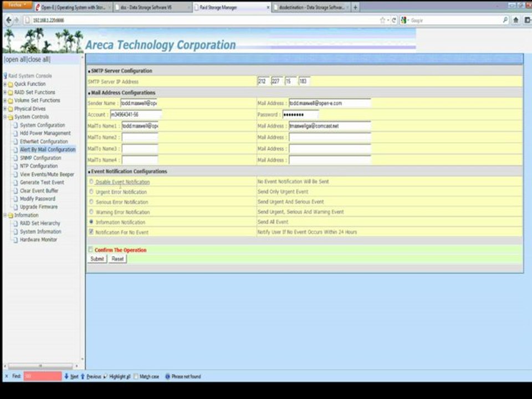This screenshot has height=399, width=532.
Task: Open Hdd Power Management page
Action: pyautogui.click(x=45, y=134)
